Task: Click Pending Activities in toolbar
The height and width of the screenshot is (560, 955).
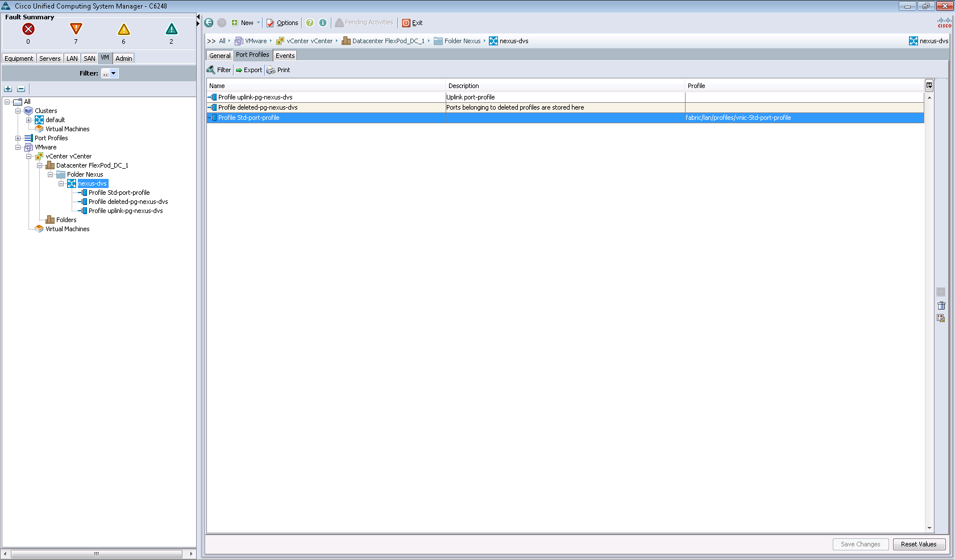Action: 364,23
